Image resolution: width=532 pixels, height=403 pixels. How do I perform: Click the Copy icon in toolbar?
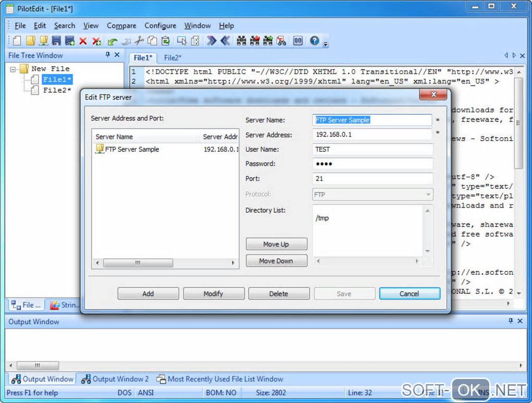pyautogui.click(x=152, y=41)
